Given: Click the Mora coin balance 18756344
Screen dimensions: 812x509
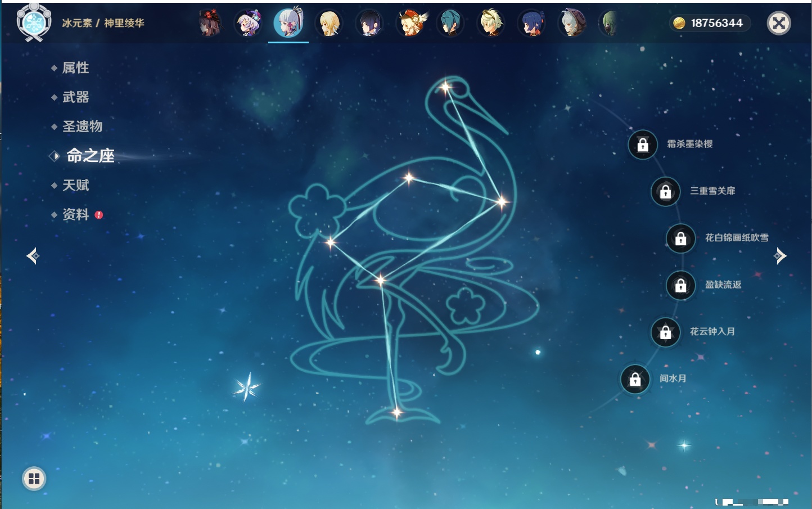Looking at the screenshot, I should click(710, 23).
